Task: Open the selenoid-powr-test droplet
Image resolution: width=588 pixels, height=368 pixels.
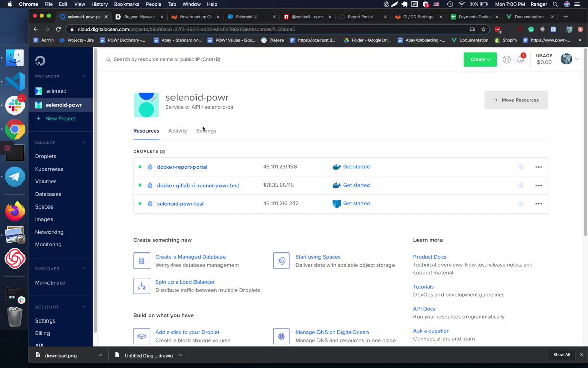Action: [180, 204]
